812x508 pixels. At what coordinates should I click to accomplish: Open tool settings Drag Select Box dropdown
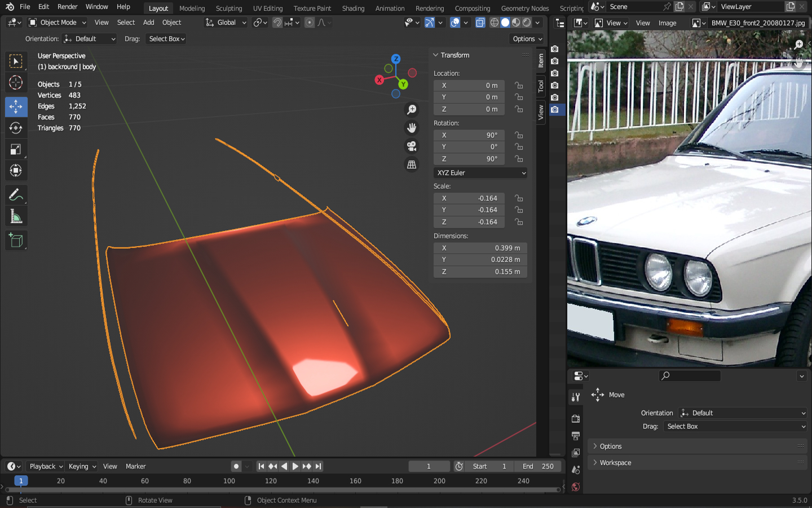click(166, 39)
